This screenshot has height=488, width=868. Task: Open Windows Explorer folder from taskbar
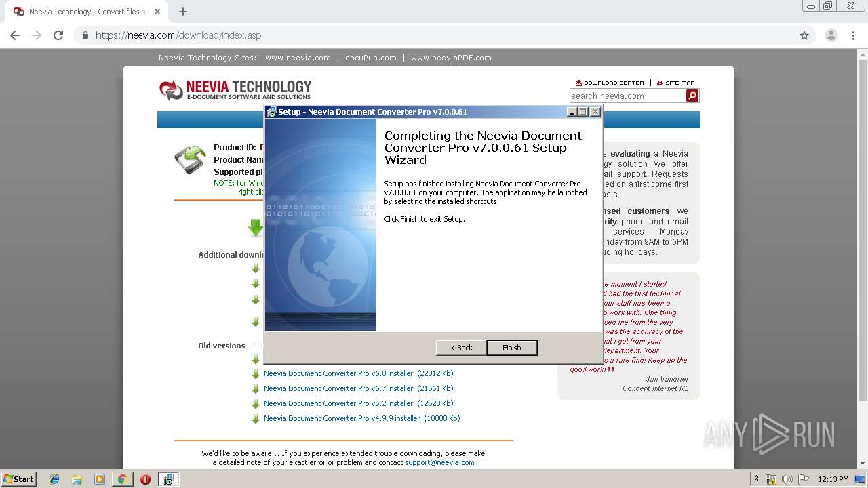pyautogui.click(x=77, y=479)
